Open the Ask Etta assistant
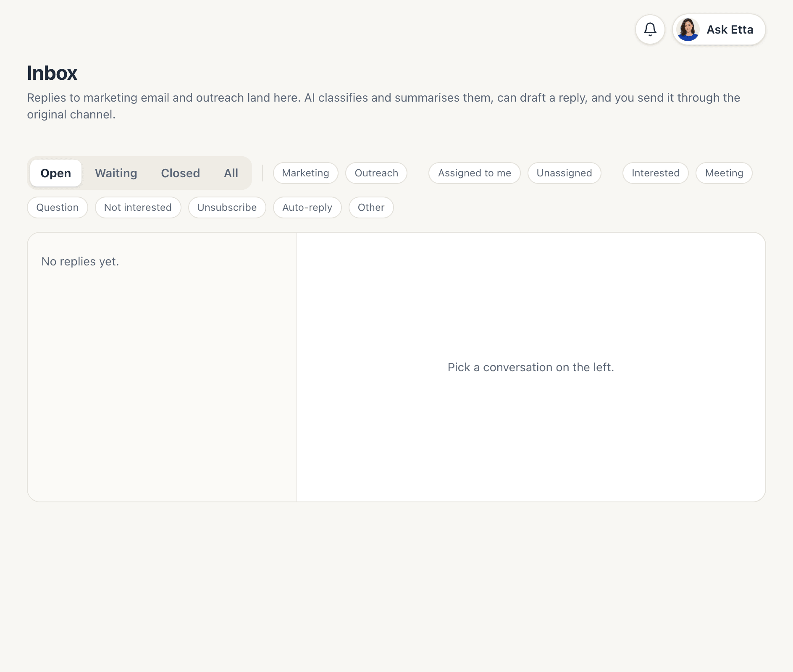 pos(719,29)
